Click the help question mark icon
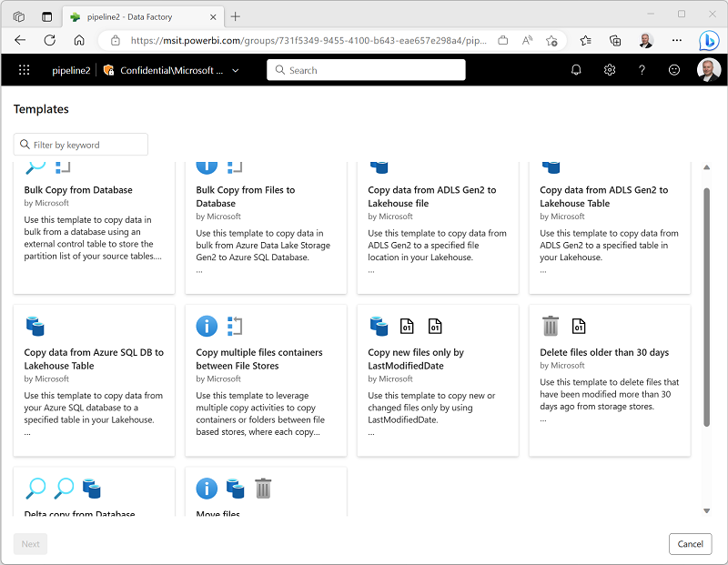The height and width of the screenshot is (565, 728). point(642,70)
